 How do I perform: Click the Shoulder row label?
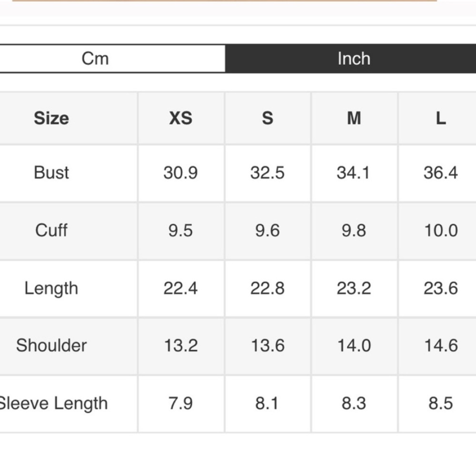tap(51, 346)
